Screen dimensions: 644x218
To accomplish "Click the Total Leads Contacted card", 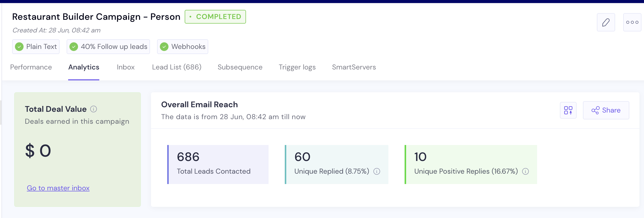I will click(218, 164).
